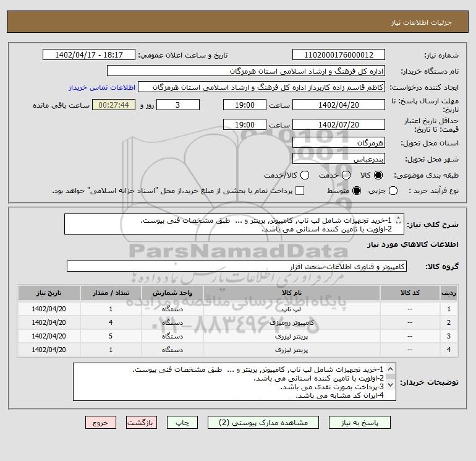The image size is (476, 461).
Task: Click the unit دستگاه in row 2
Action: (172, 323)
